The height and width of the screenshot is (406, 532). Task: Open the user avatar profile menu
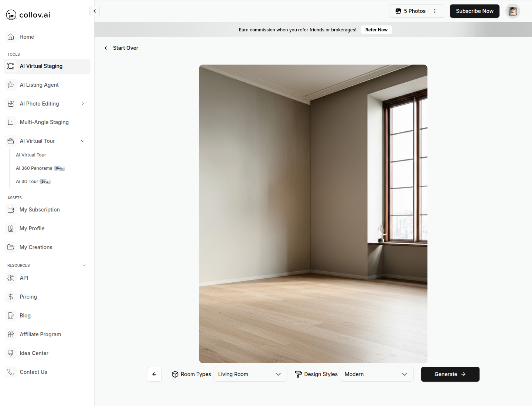[x=513, y=11]
